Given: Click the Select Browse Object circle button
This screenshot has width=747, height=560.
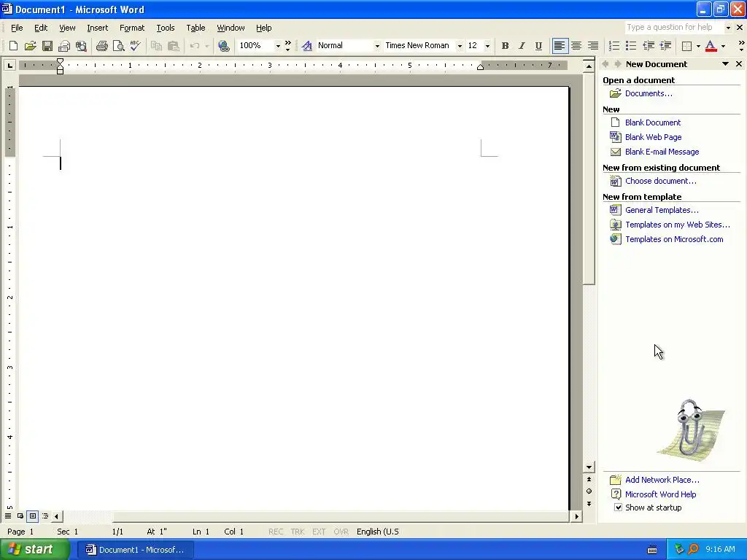Looking at the screenshot, I should pyautogui.click(x=589, y=491).
